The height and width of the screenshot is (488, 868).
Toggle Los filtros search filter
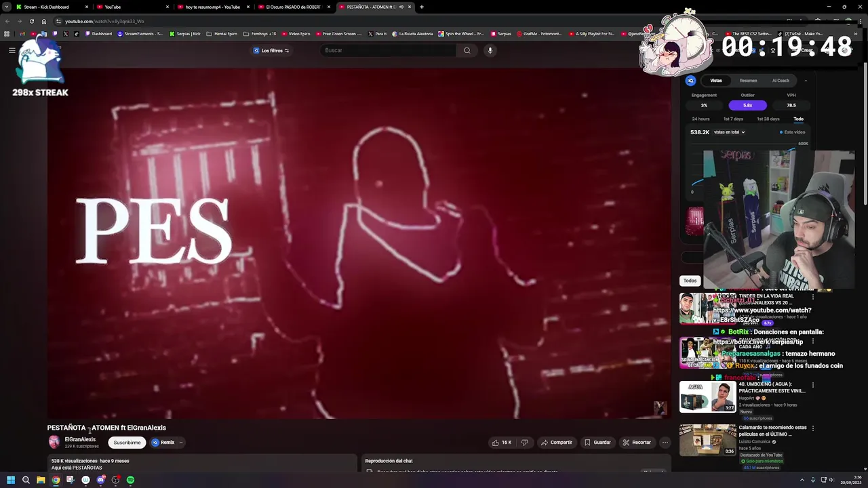271,50
